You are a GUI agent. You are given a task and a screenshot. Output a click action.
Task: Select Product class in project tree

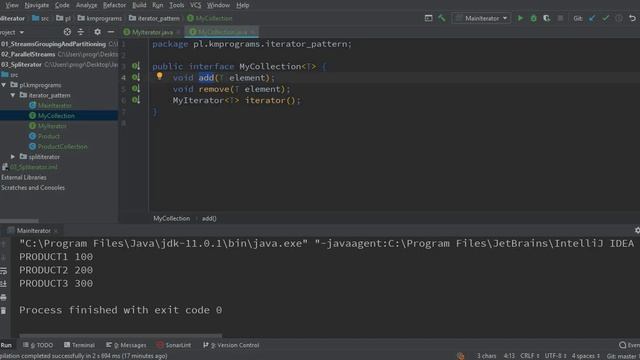(x=49, y=136)
